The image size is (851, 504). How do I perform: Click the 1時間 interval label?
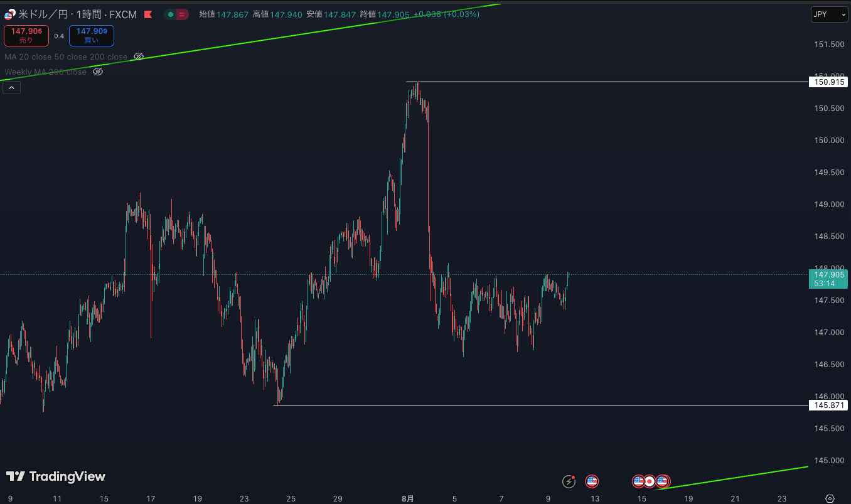click(90, 14)
